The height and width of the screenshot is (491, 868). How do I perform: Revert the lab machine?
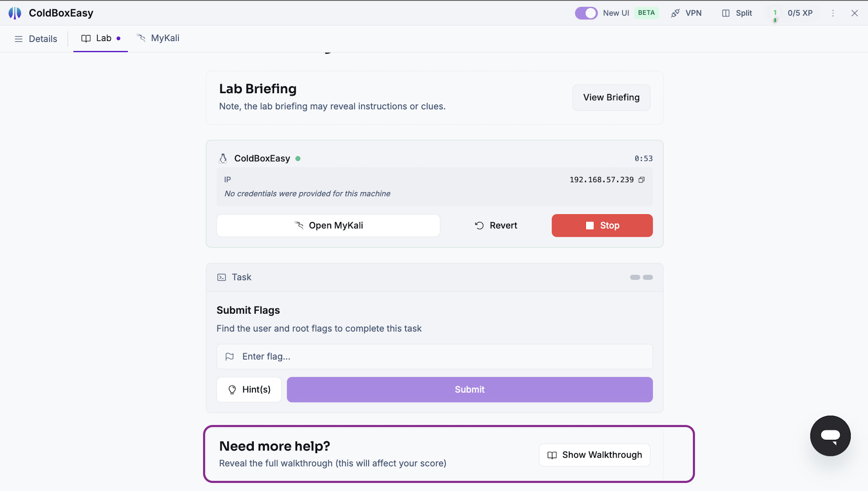pyautogui.click(x=496, y=226)
